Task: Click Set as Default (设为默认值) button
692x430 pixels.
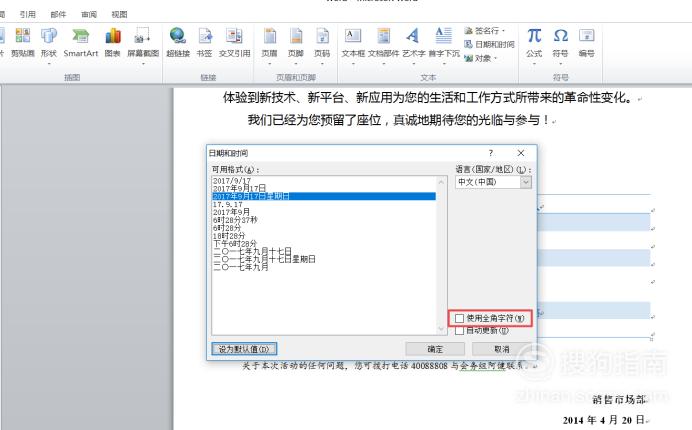Action: coord(244,349)
